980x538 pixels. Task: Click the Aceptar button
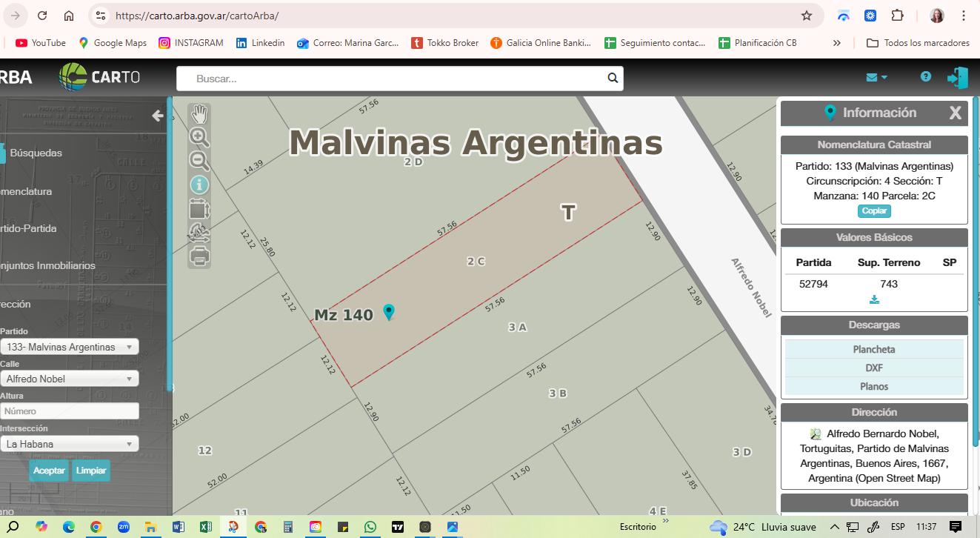tap(49, 471)
